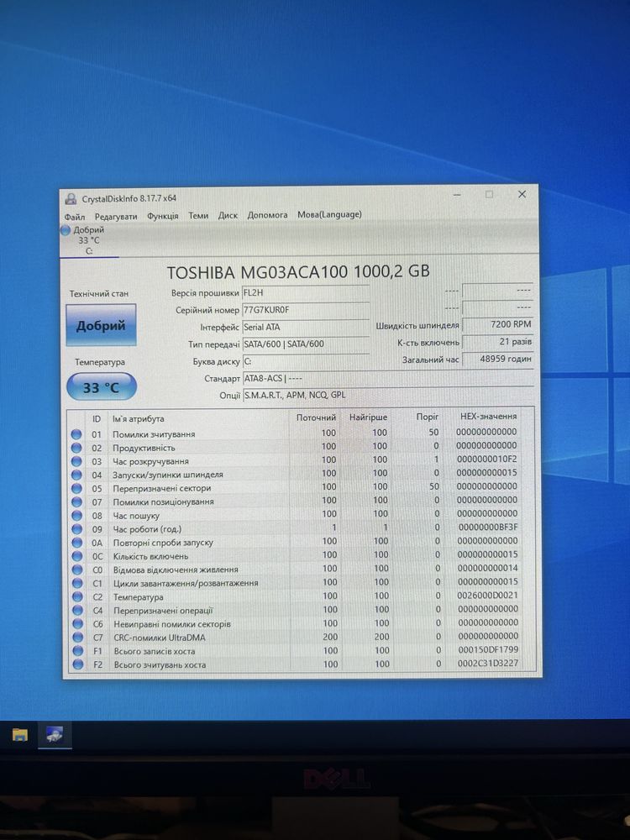Click the HEX-значення column header
Image resolution: width=630 pixels, height=840 pixels.
pyautogui.click(x=488, y=416)
